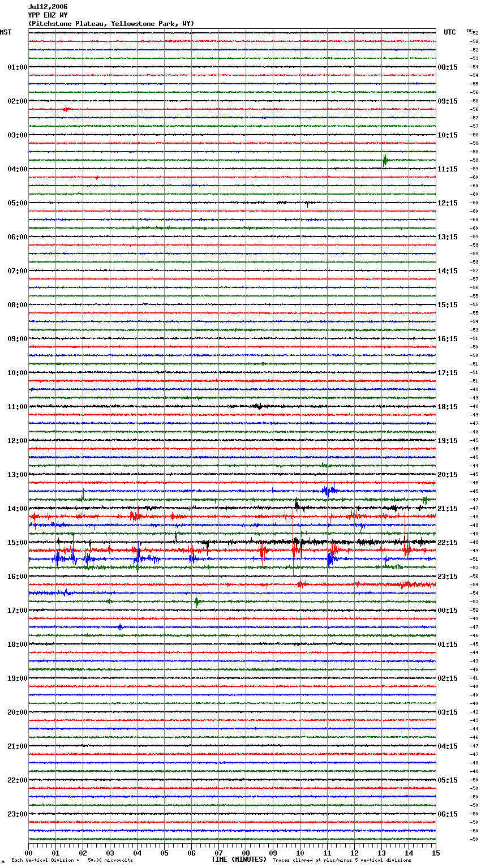The height and width of the screenshot is (868, 481).
Task: Select the 22:00 MST time label
Action: (18, 780)
